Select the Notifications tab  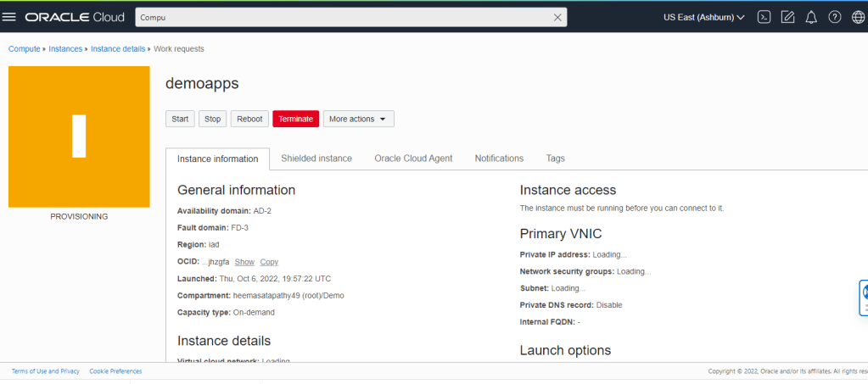[x=499, y=159]
